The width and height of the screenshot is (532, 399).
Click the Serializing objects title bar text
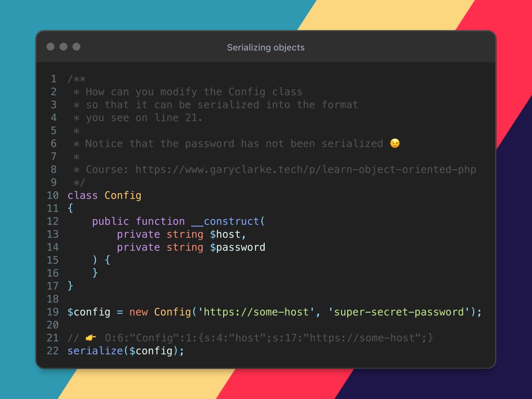pos(265,47)
